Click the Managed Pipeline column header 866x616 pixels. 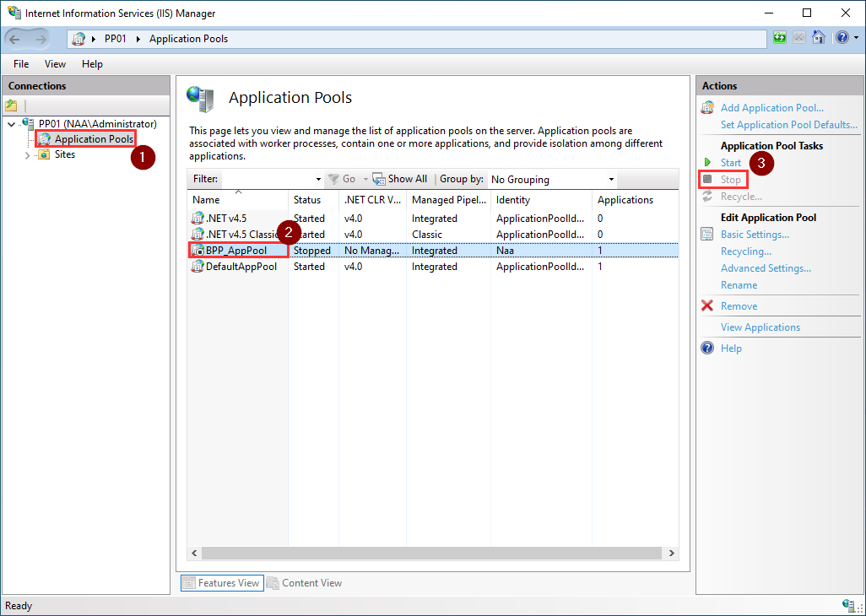pyautogui.click(x=448, y=200)
